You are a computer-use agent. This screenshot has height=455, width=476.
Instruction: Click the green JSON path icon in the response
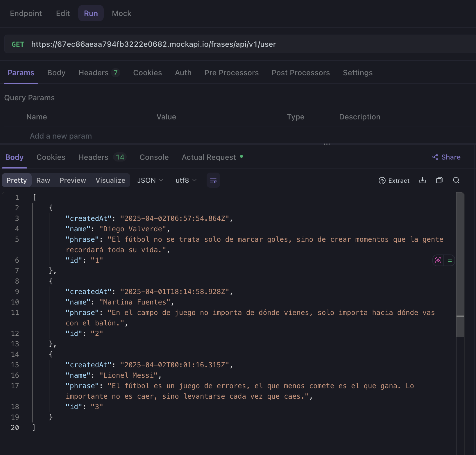tap(449, 260)
